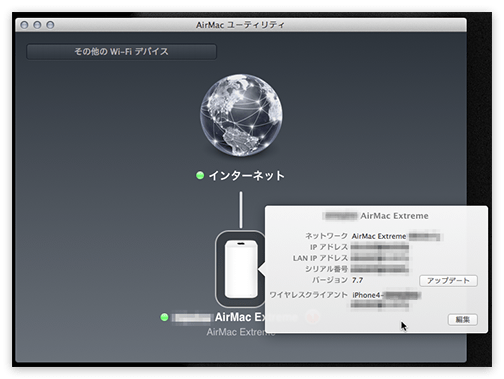Click the ネットワーク label in the popover
This screenshot has height=379, width=504.
click(326, 236)
